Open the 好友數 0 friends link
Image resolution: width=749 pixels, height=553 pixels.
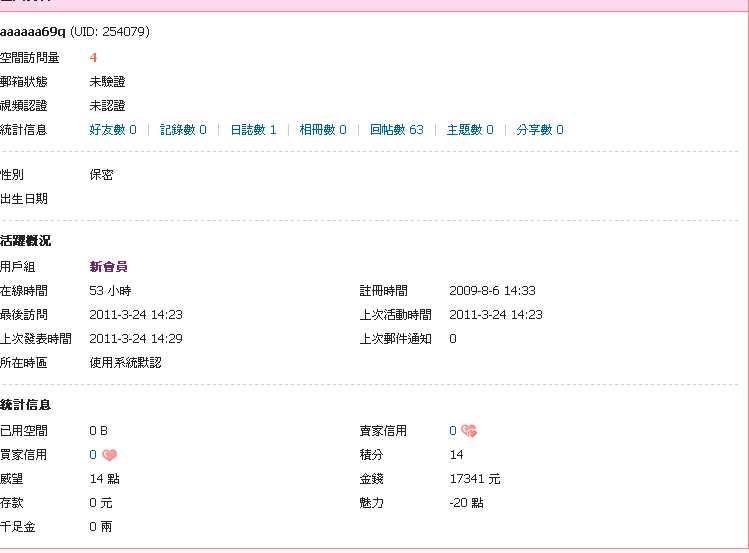(x=112, y=130)
